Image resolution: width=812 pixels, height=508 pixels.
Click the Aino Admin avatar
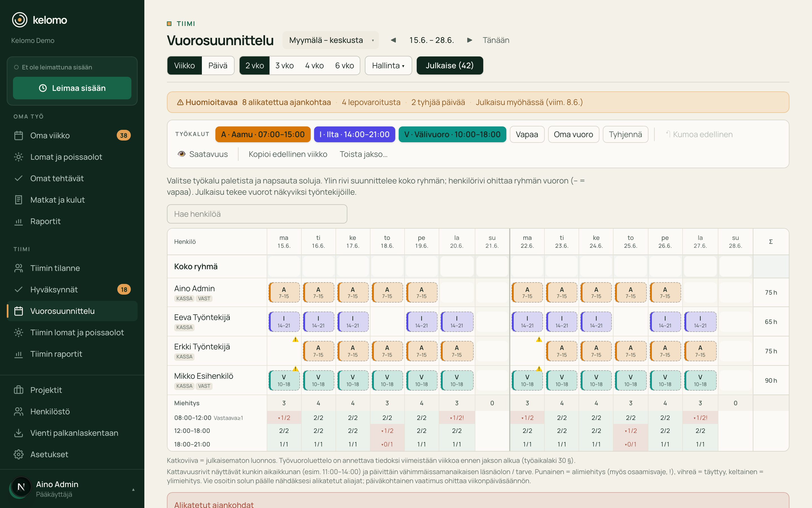(x=21, y=487)
